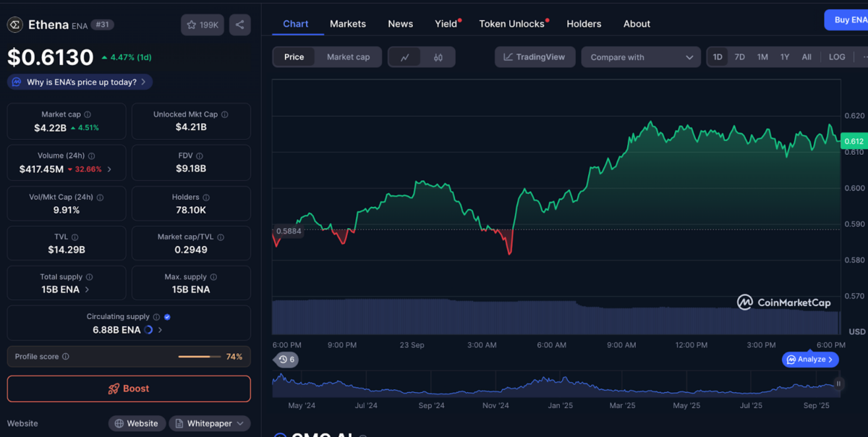868x437 pixels.
Task: Open the Website link button
Action: pyautogui.click(x=136, y=423)
